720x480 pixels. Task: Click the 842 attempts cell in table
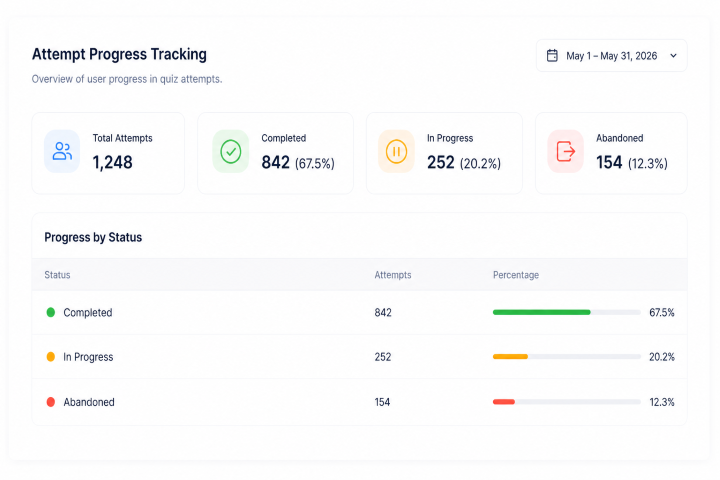[383, 312]
